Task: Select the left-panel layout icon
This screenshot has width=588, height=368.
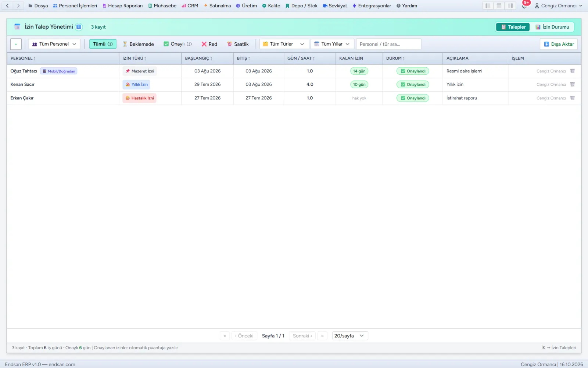Action: tap(488, 6)
